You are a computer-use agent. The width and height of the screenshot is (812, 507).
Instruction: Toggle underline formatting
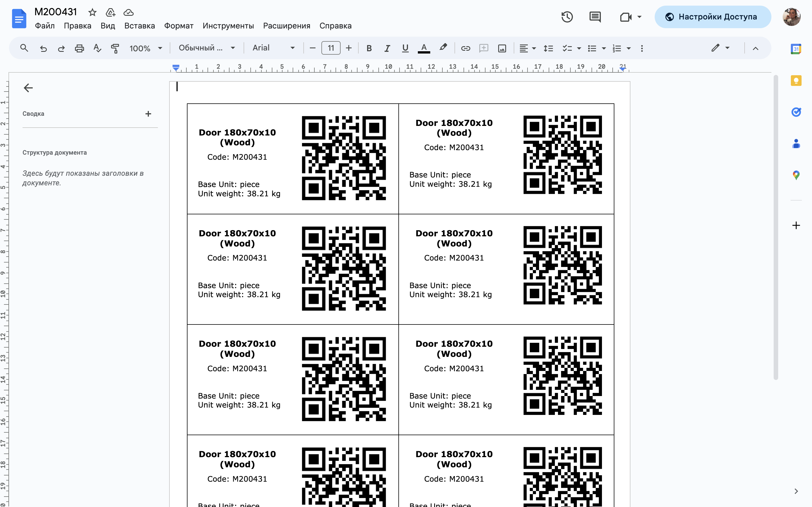[x=405, y=48]
